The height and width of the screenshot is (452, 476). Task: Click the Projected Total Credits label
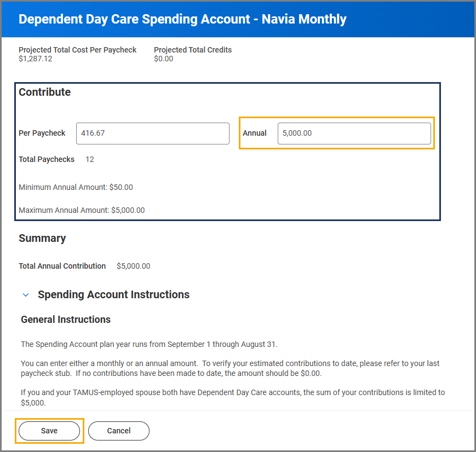click(193, 50)
